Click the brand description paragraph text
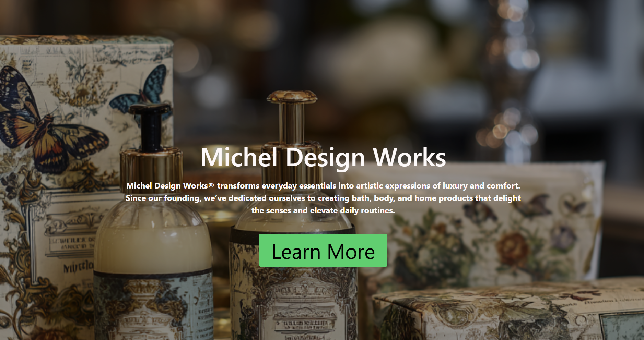Viewport: 644px width, 340px height. pyautogui.click(x=323, y=198)
